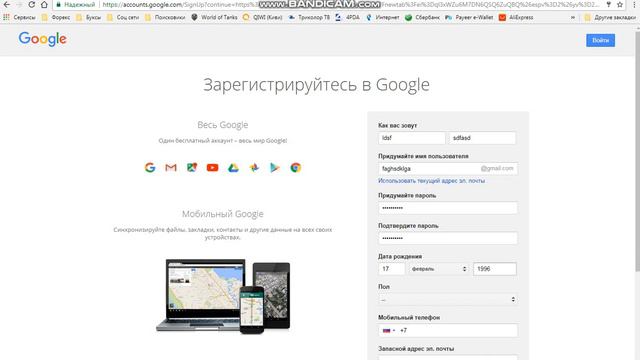Go to browser home page icon

(44, 4)
